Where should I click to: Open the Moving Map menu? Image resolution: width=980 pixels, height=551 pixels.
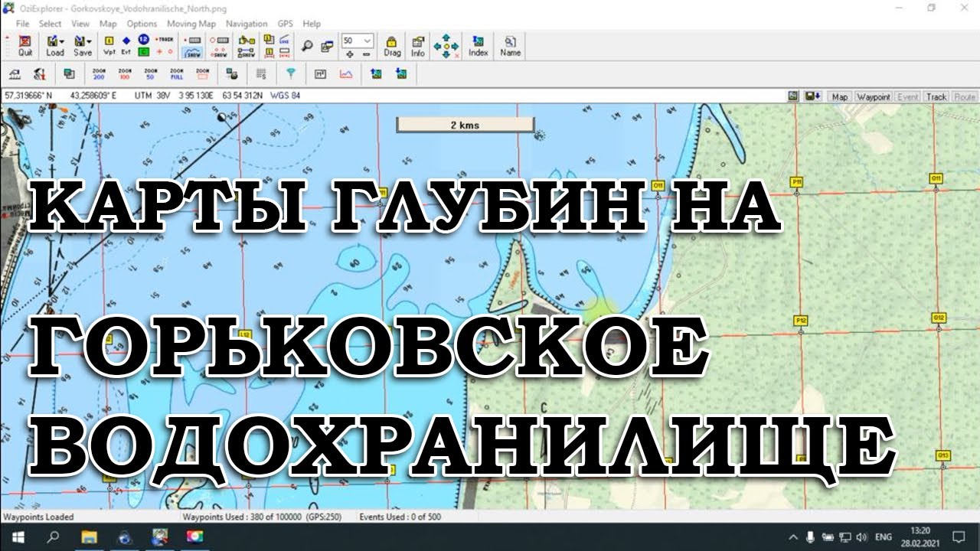191,24
